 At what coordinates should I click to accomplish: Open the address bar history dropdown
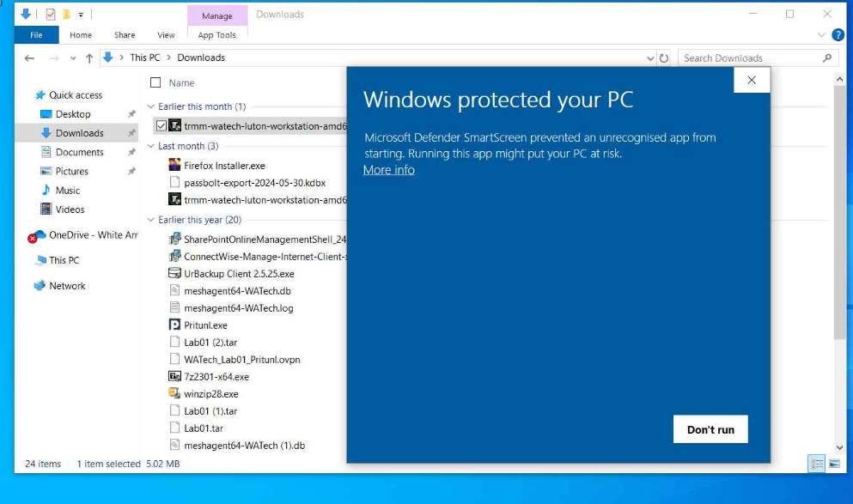(x=650, y=58)
